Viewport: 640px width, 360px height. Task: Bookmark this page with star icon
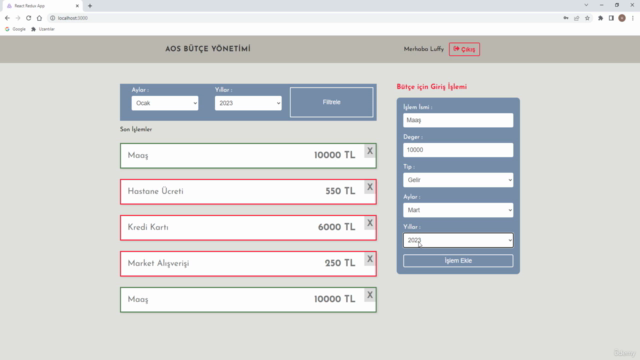point(587,18)
